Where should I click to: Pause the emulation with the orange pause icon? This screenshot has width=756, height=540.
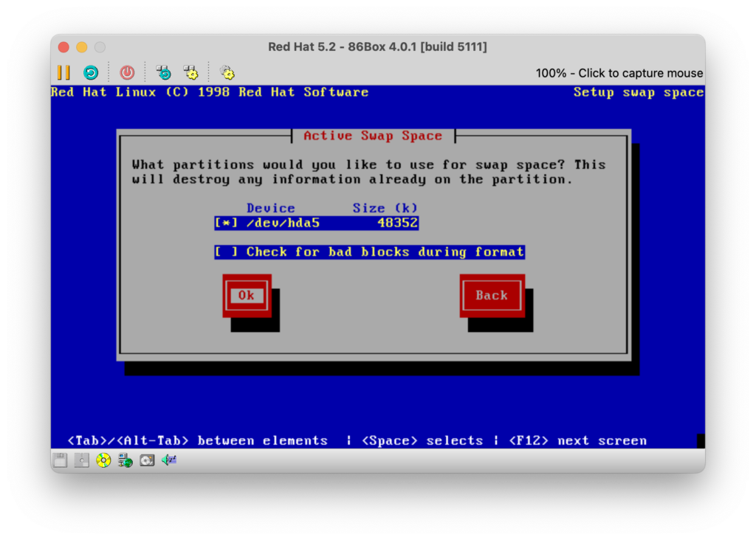point(63,73)
